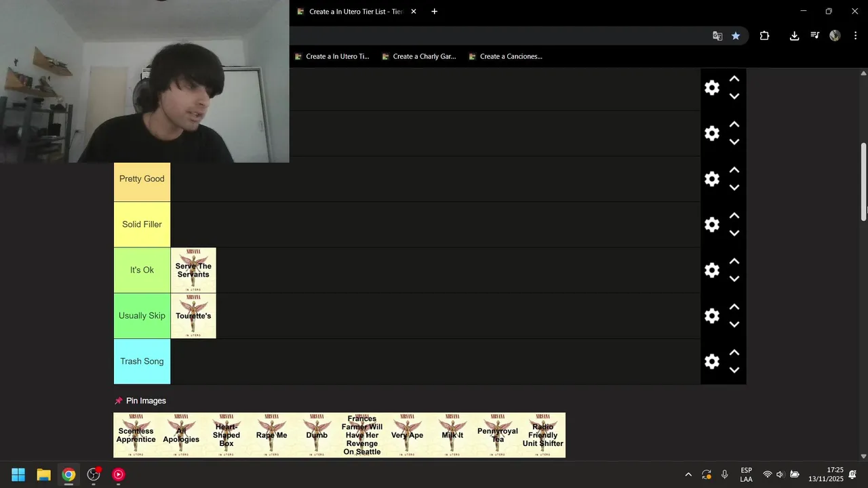Open a new browser tab
Viewport: 868px width, 488px height.
(434, 12)
